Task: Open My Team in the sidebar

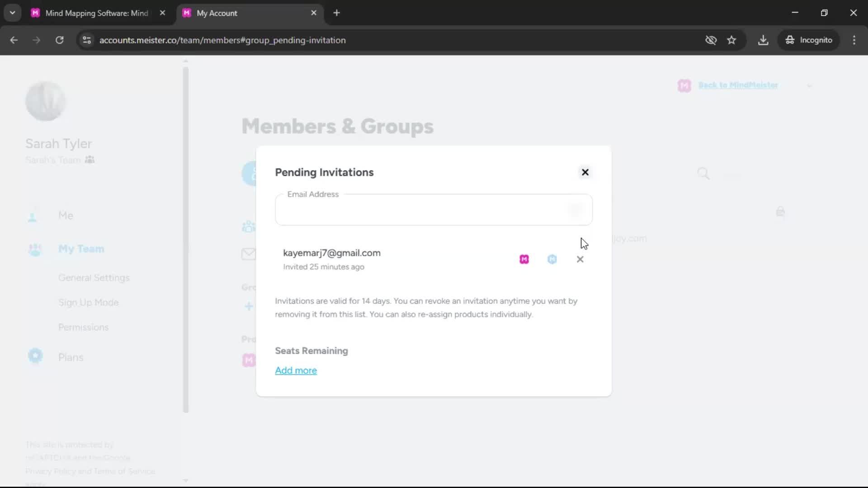Action: click(81, 249)
